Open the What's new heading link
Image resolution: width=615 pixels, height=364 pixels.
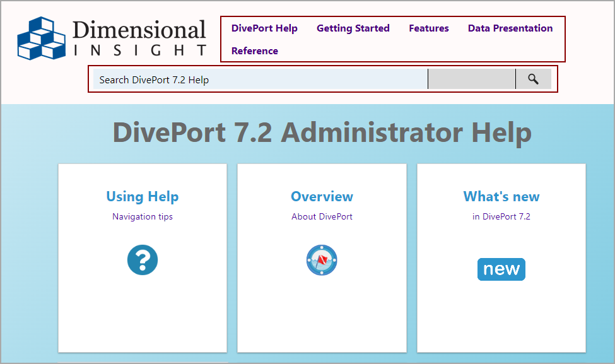point(501,197)
